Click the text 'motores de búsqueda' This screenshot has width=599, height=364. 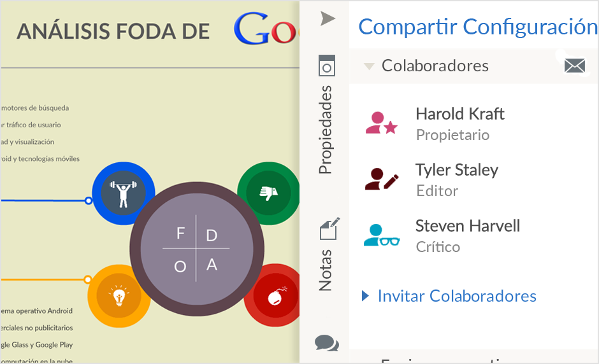[x=35, y=108]
